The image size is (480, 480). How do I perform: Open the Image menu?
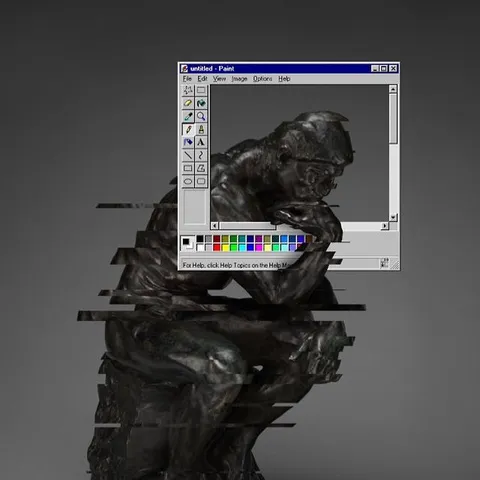[x=239, y=79]
